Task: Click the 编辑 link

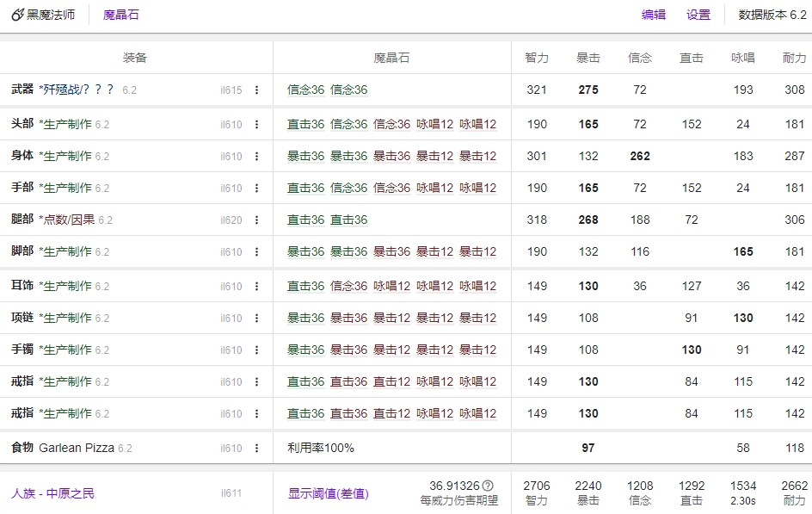Action: tap(654, 15)
